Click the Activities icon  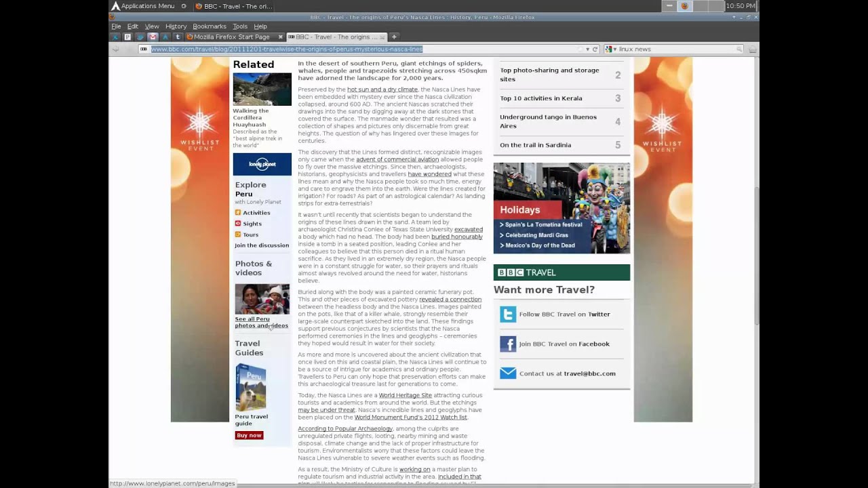coord(238,213)
